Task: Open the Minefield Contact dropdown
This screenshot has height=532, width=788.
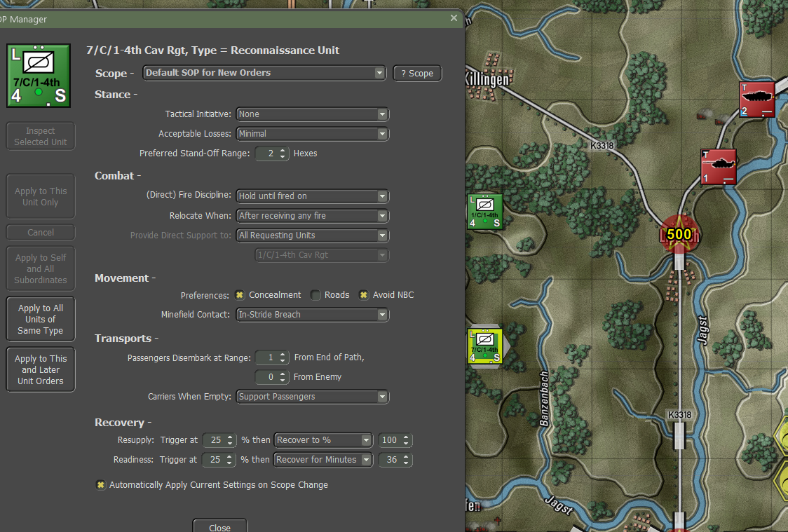Action: (x=313, y=315)
